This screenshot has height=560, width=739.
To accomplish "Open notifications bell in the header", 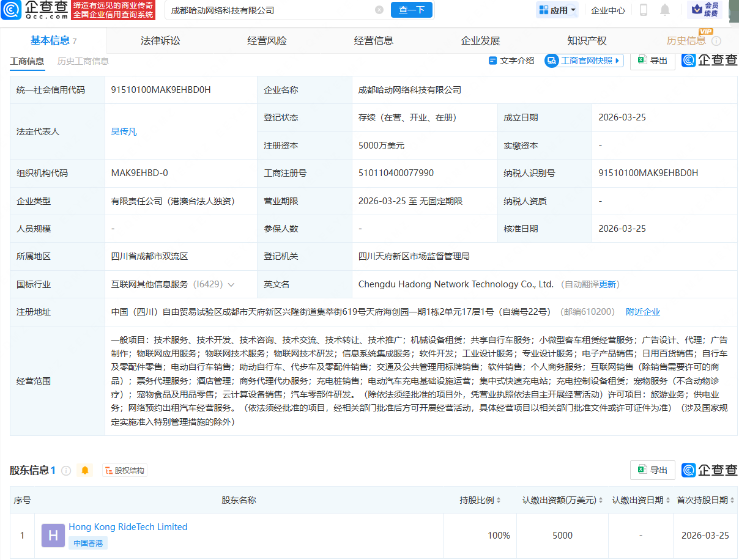I will [x=665, y=10].
